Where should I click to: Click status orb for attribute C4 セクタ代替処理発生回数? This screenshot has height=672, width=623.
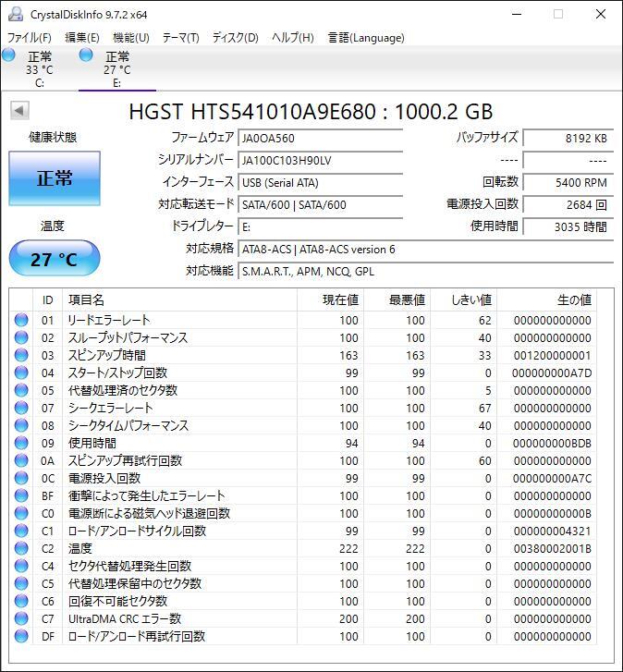coord(21,566)
